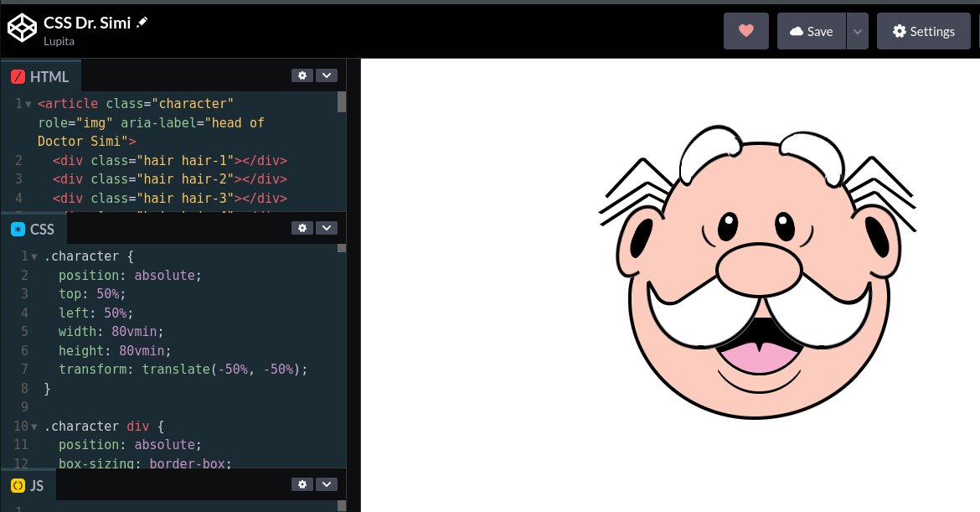Click the article class="character" tag
Image resolution: width=980 pixels, height=512 pixels.
pos(136,104)
